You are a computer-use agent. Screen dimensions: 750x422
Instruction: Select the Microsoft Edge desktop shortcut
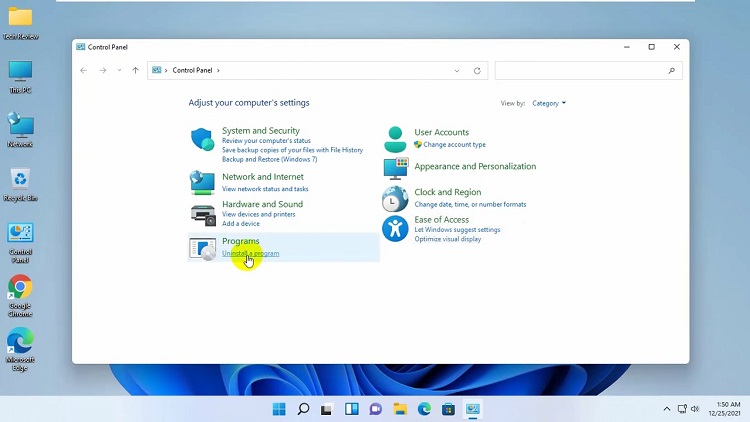pyautogui.click(x=20, y=350)
